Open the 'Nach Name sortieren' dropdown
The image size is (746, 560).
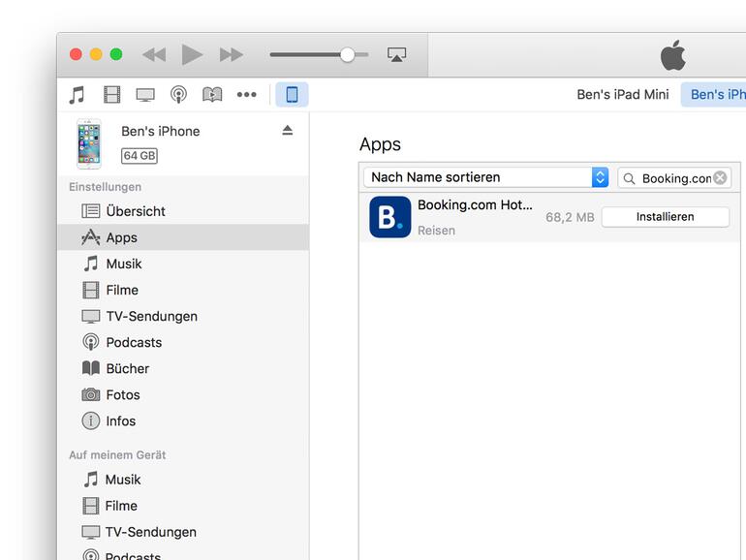point(486,177)
